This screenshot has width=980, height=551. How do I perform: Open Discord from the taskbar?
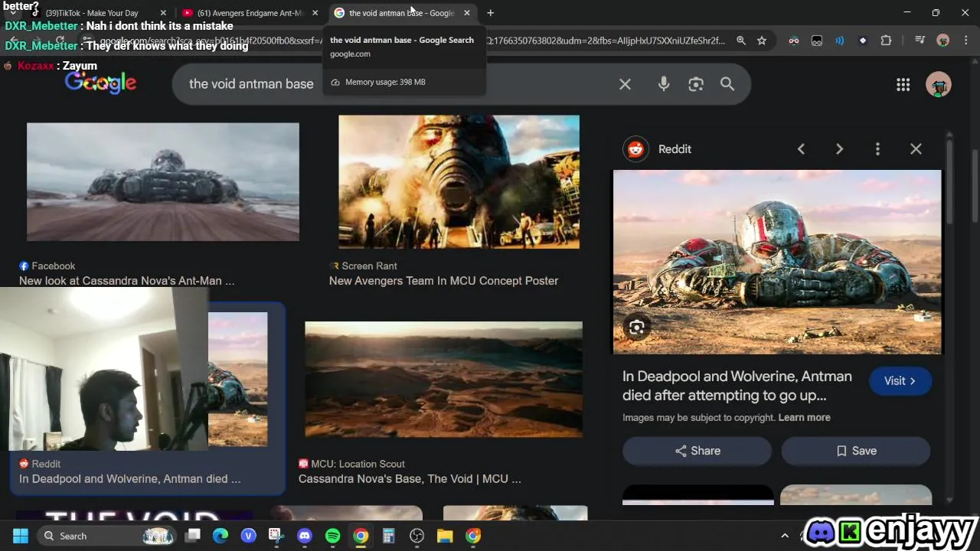[304, 536]
